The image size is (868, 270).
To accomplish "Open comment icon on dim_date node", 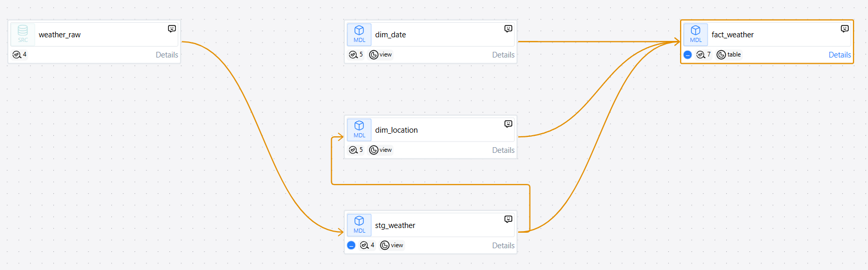I will 508,29.
